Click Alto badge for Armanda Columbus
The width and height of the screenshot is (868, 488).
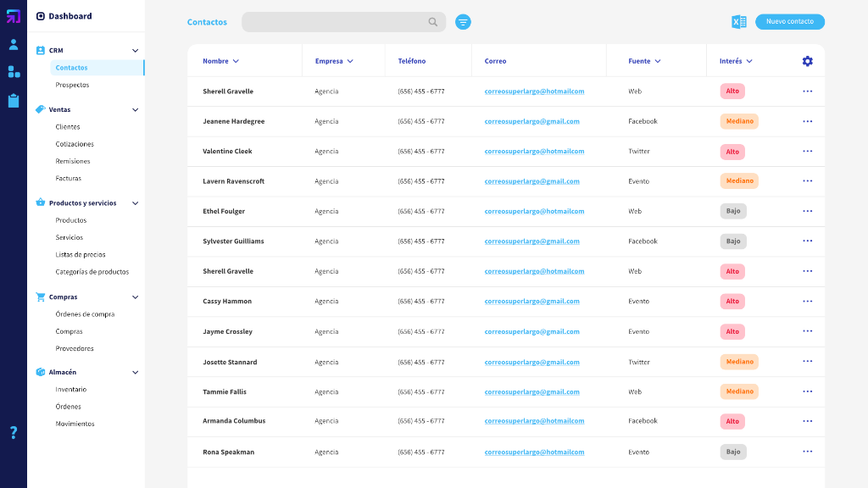(732, 421)
